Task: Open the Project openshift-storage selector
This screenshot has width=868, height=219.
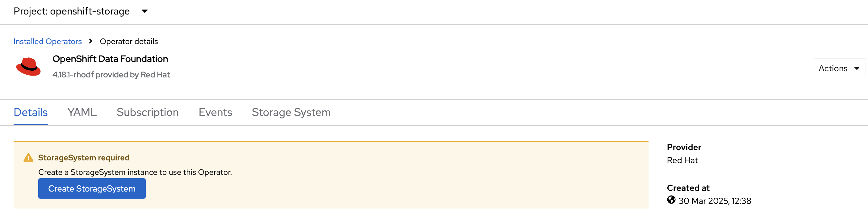Action: pyautogui.click(x=81, y=11)
